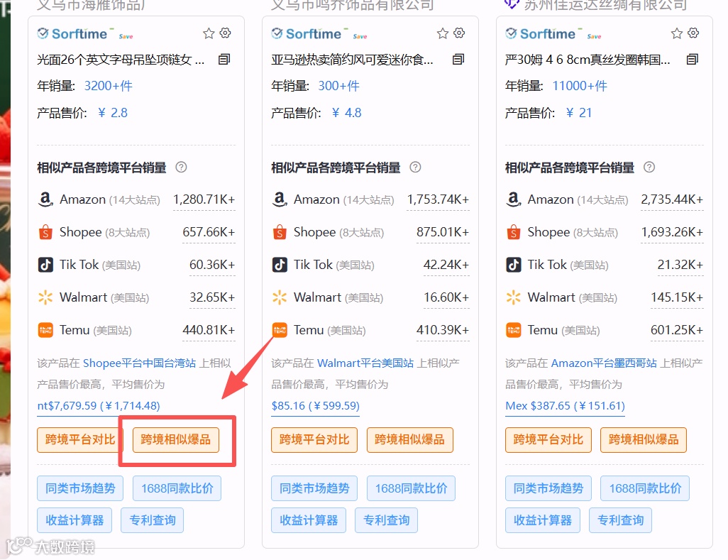This screenshot has width=728, height=560.
Task: Copy the title of the 严30姆真丝发圈 product
Action: (693, 60)
